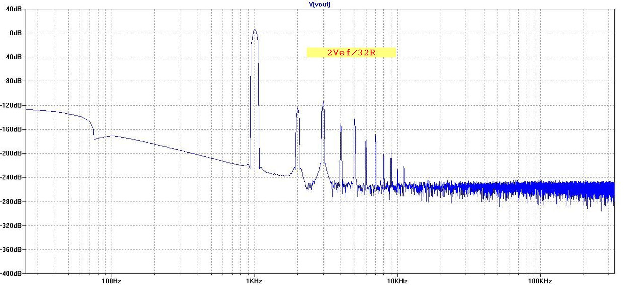Select the 2Vef/32R yellow annotation
Screen dimensions: 644x286
click(352, 52)
